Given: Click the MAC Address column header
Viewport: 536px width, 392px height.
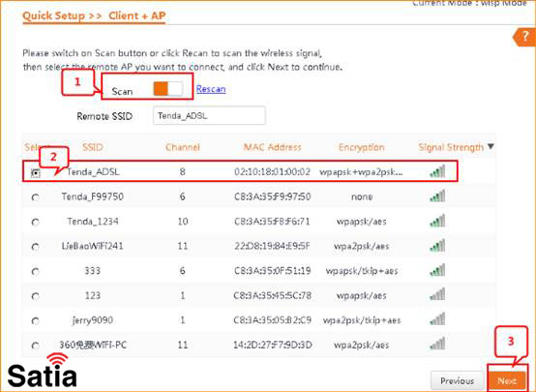Looking at the screenshot, I should [x=273, y=147].
